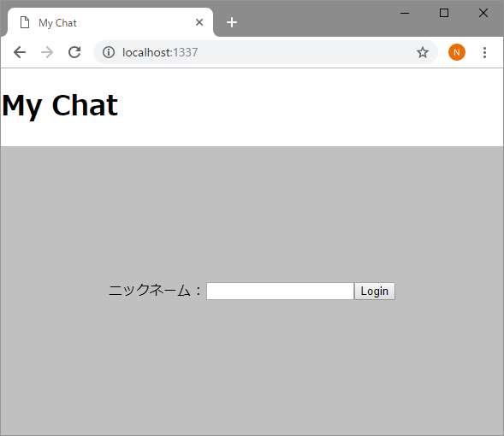Viewport: 504px width, 436px height.
Task: Open the Chrome three-dot menu
Action: (484, 52)
